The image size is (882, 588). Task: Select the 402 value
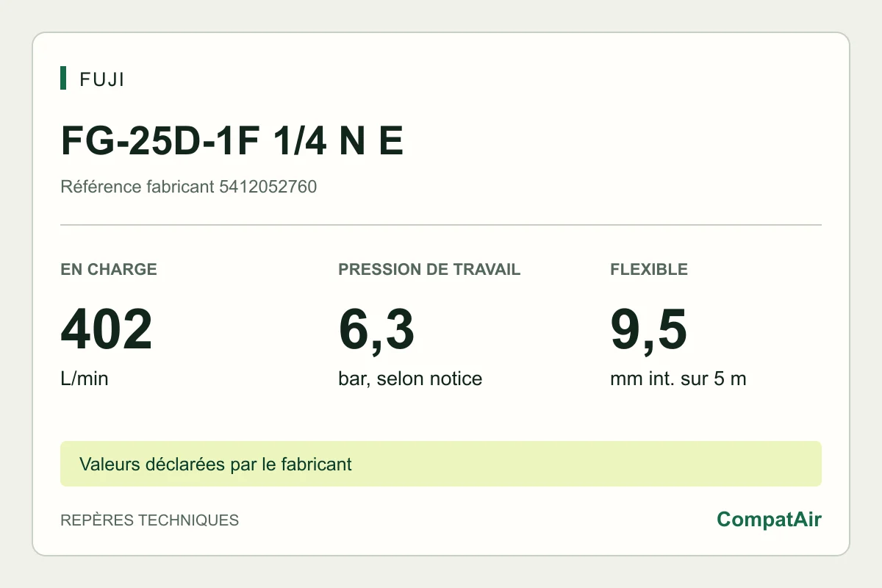(x=107, y=330)
